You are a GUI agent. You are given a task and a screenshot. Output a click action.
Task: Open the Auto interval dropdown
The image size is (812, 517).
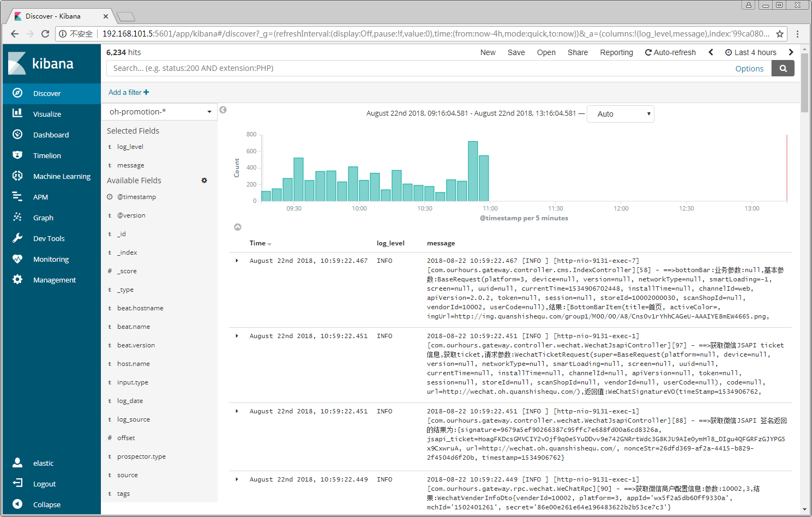coord(620,114)
